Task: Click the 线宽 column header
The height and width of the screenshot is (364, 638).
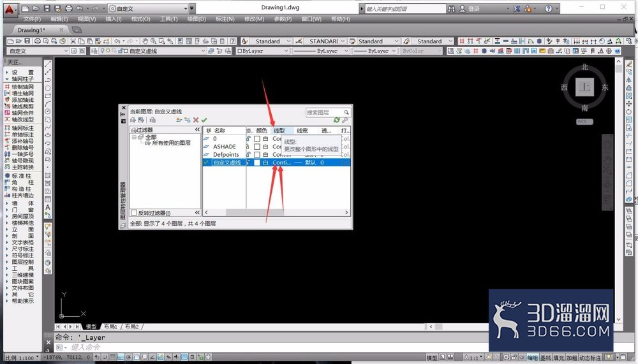Action: (x=302, y=131)
